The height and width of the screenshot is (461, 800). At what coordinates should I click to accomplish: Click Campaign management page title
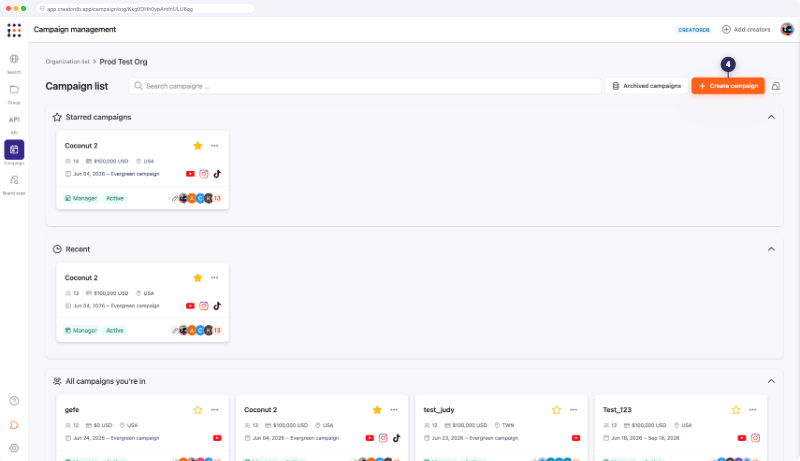(74, 30)
